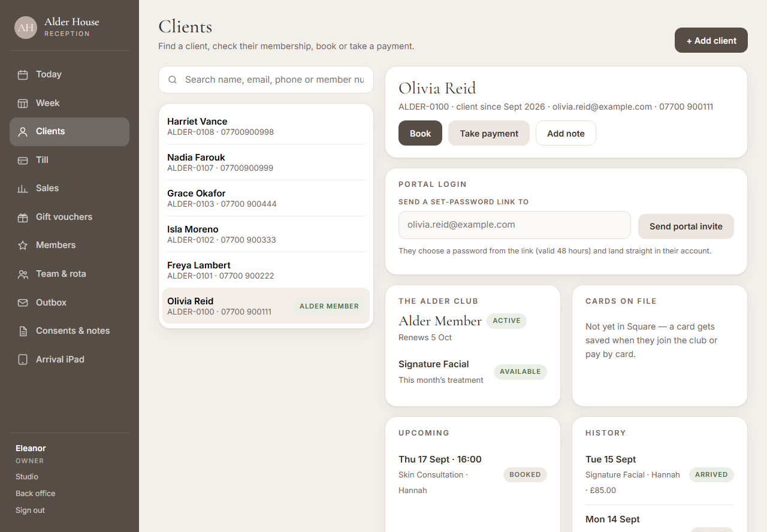Screen dimensions: 767x532
Task: Click the Clients person icon
Action: (23, 132)
